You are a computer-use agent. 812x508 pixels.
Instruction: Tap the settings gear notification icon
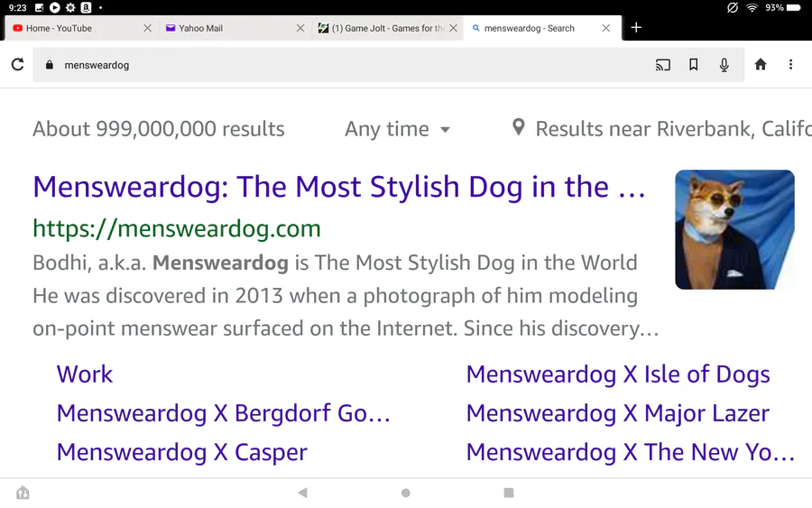[69, 8]
